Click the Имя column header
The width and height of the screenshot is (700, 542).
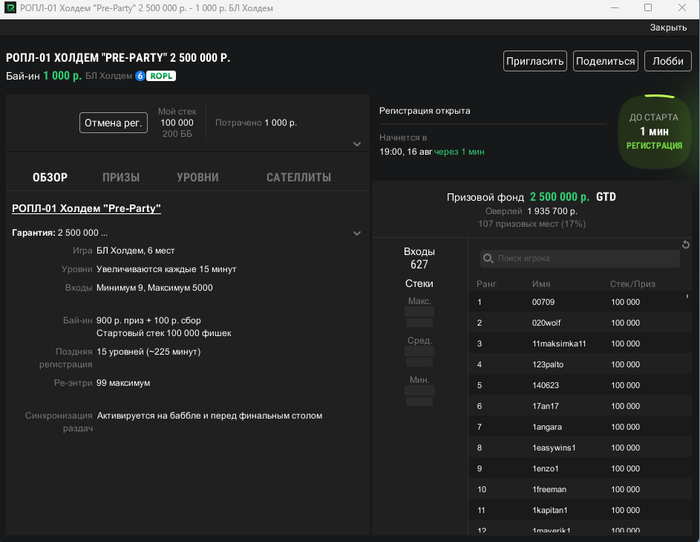pos(541,284)
